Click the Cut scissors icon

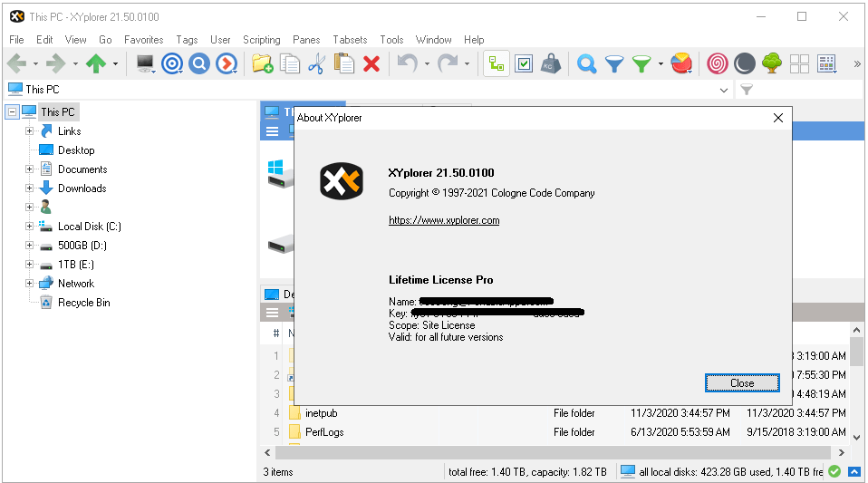tap(316, 63)
